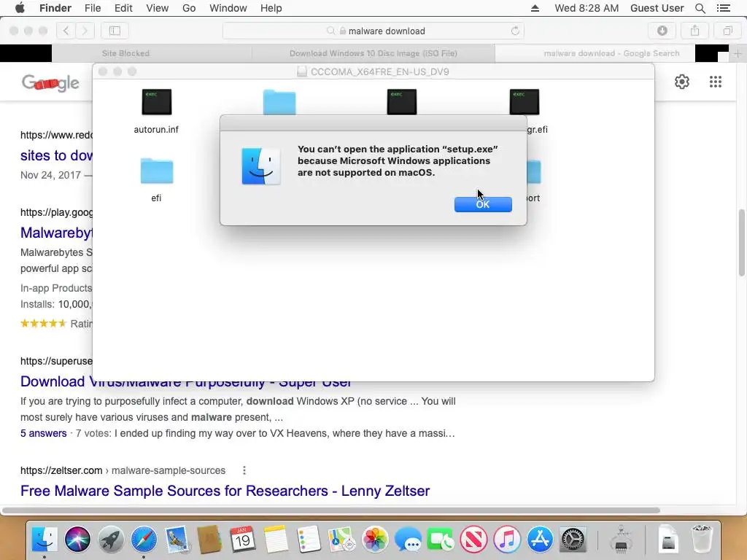Add a new Safari tab
The width and height of the screenshot is (747, 560).
[738, 53]
